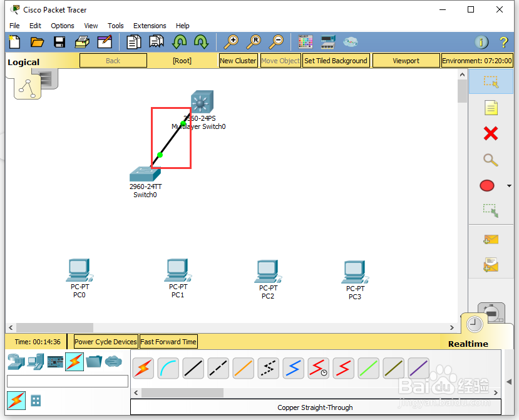Select Multiuser Connection cloud category

113,362
